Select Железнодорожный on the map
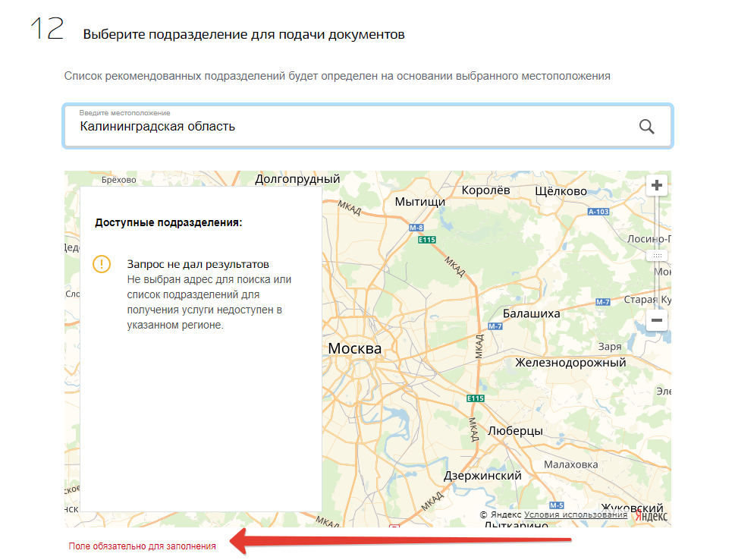 pyautogui.click(x=570, y=362)
